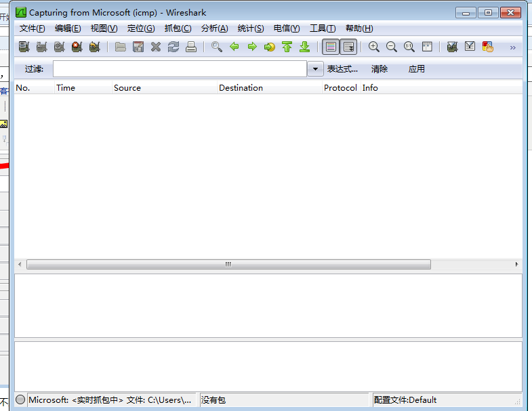Restart the current live capture
This screenshot has width=532, height=411.
point(94,47)
